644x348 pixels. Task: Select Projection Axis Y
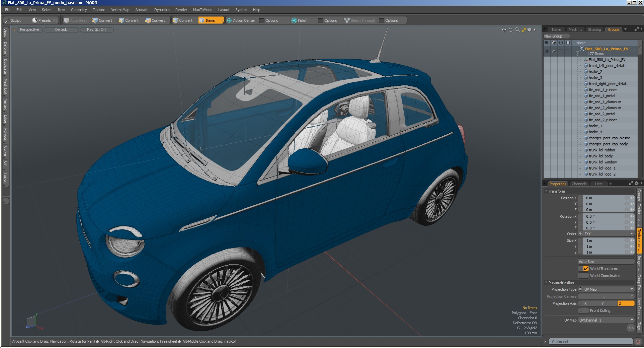[x=609, y=303]
